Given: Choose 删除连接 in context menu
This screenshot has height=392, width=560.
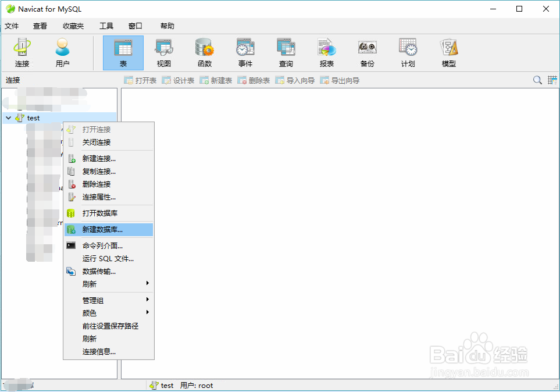Looking at the screenshot, I should [109, 184].
